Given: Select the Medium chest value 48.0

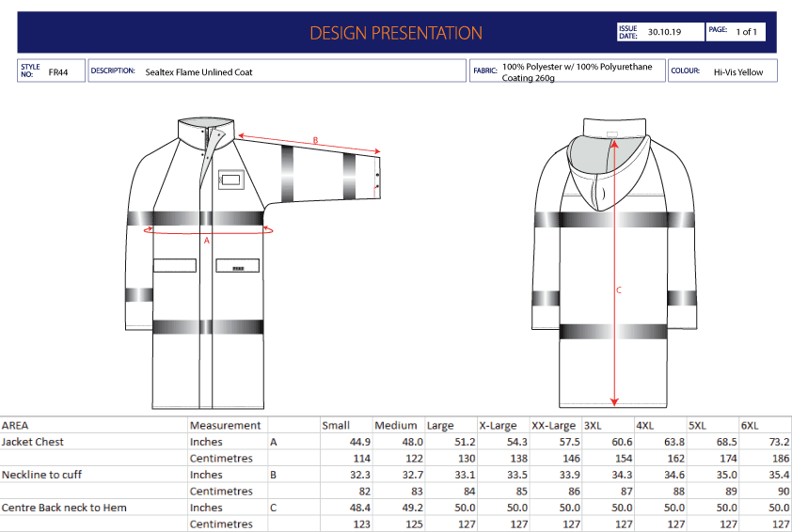Looking at the screenshot, I should point(413,442).
